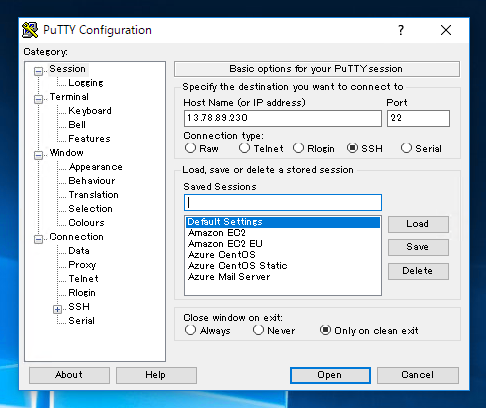
Task: Click the Help button
Action: pos(156,375)
